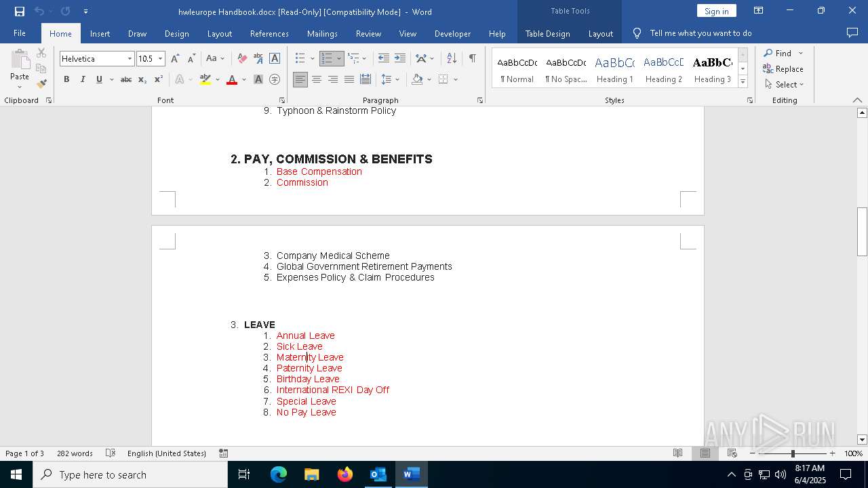Toggle Justify alignment

tap(349, 79)
